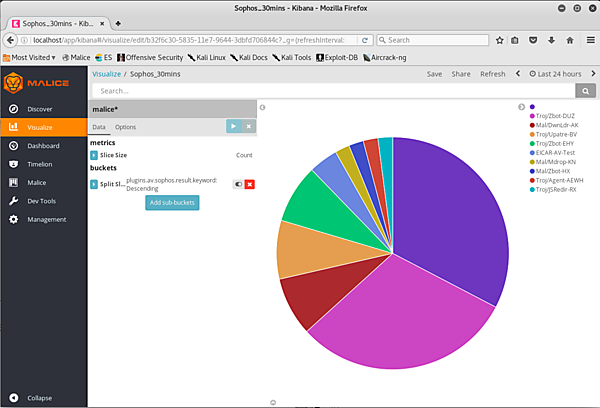Toggle the Split Slices bucket enabled switch
The image size is (600, 408).
click(238, 184)
